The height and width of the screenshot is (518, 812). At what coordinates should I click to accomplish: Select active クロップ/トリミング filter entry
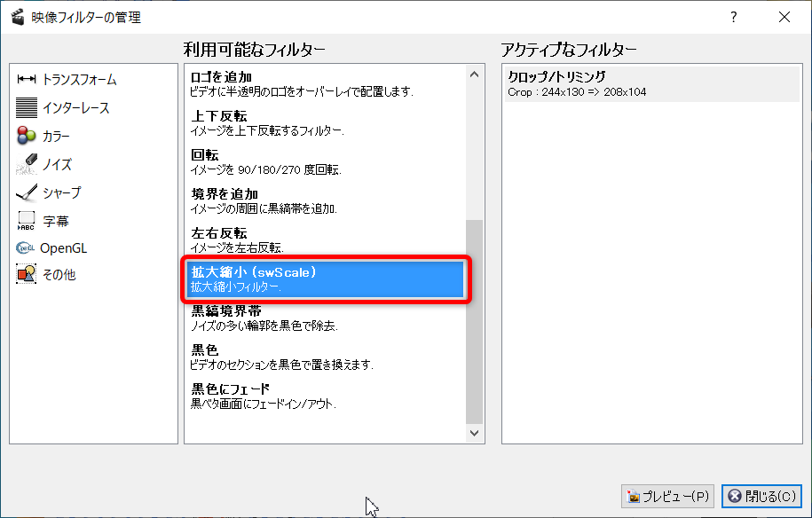pyautogui.click(x=639, y=83)
